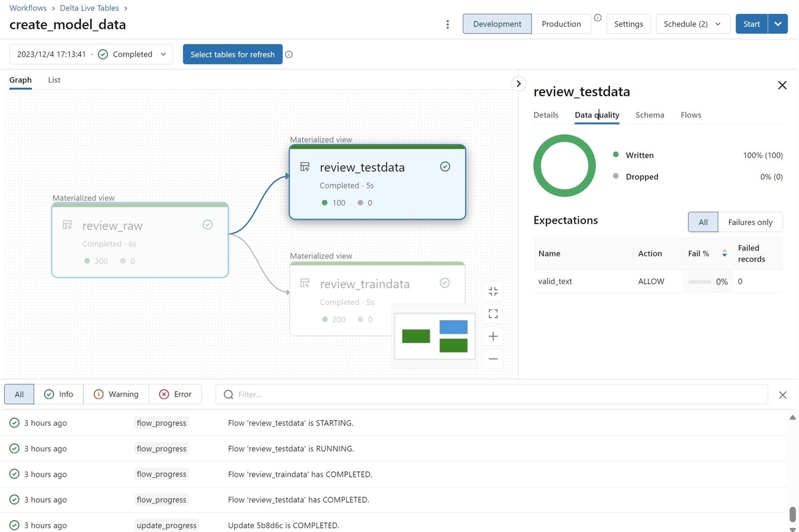Click "Update 5b8d6c is COMPLETED." message
The height and width of the screenshot is (532, 799).
[284, 525]
